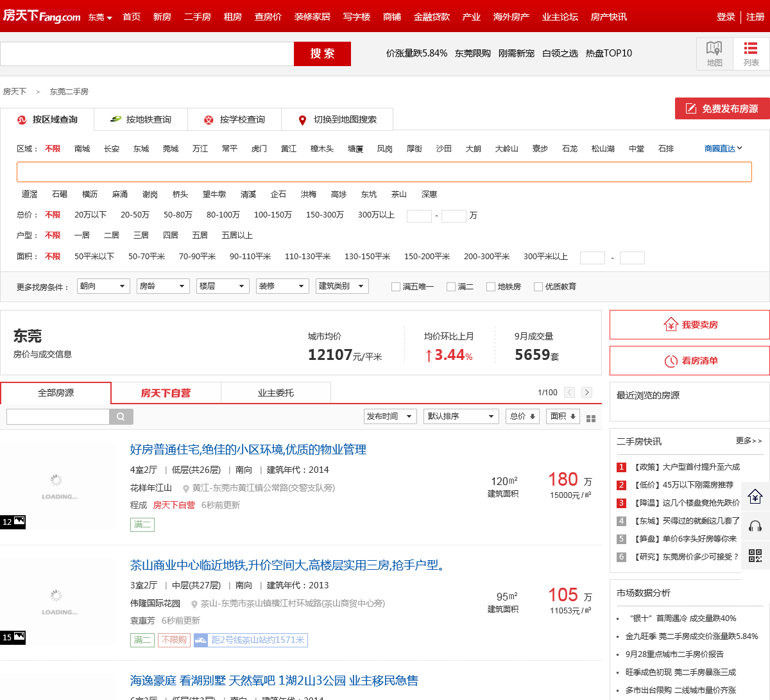Open customer service headset icon
The height and width of the screenshot is (700, 770).
tap(755, 526)
